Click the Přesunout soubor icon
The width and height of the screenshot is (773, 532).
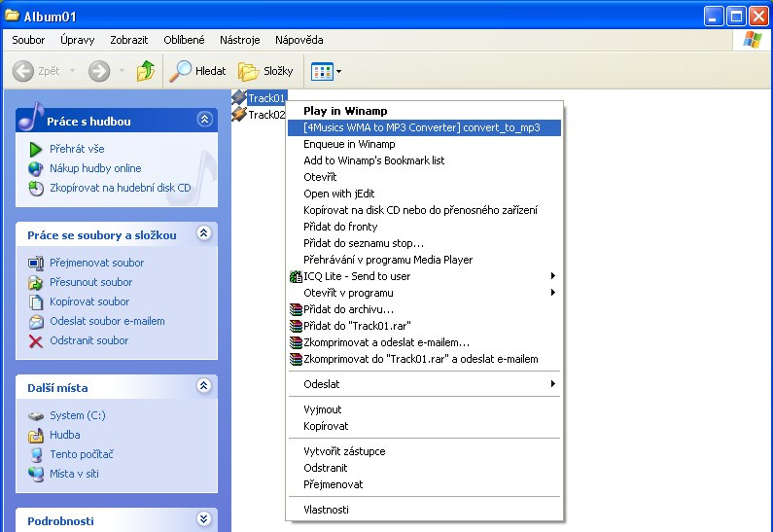(36, 282)
